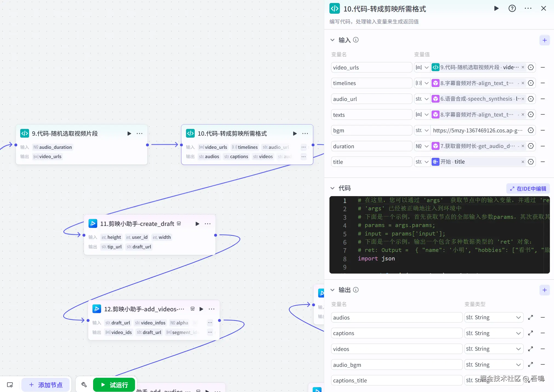Expand the audios output field editor
The height and width of the screenshot is (392, 554).
click(x=530, y=317)
